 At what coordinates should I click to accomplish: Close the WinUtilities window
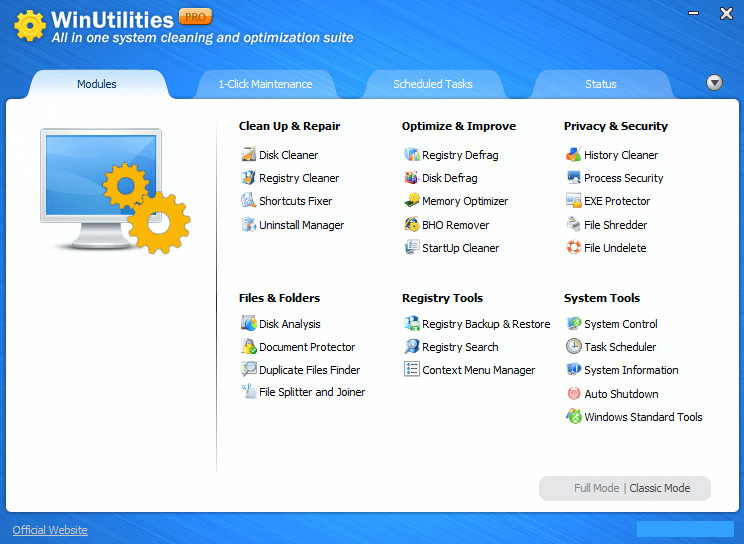point(726,13)
